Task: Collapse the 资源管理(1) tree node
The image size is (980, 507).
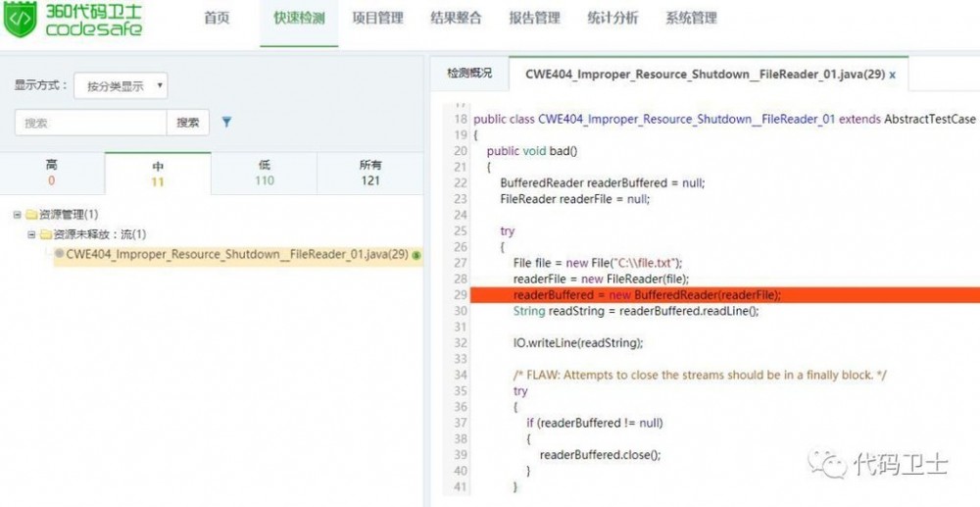Action: 17,215
